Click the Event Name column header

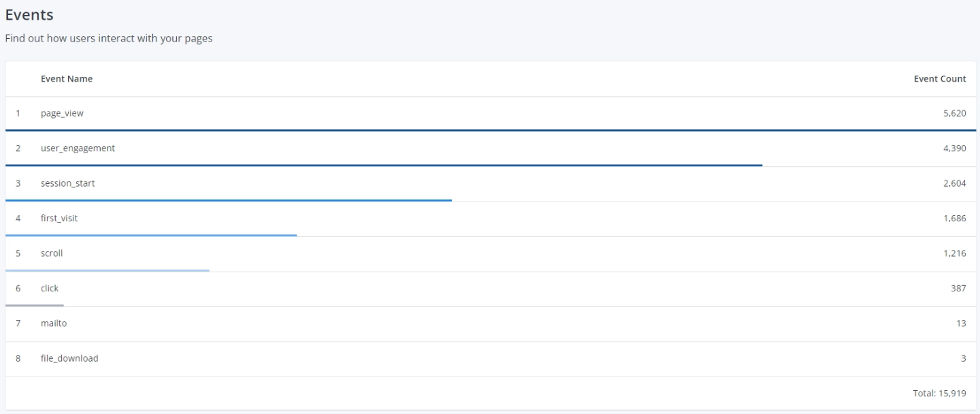[67, 79]
